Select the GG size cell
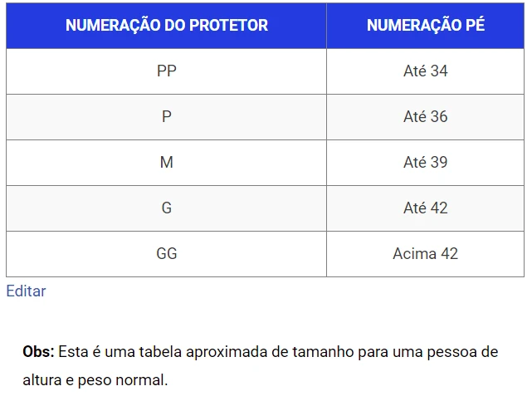Screen dimensions: 532x396 pos(167,254)
